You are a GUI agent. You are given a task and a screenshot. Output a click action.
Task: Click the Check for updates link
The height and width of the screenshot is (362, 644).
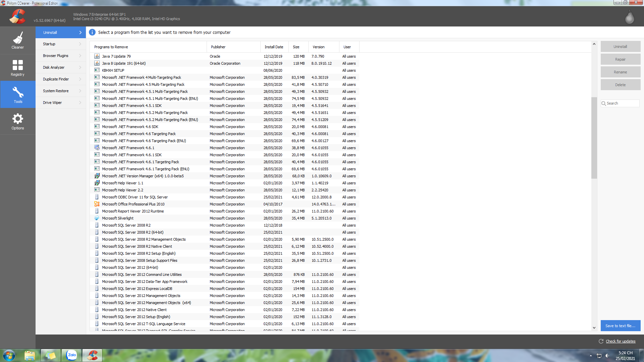coord(621,341)
